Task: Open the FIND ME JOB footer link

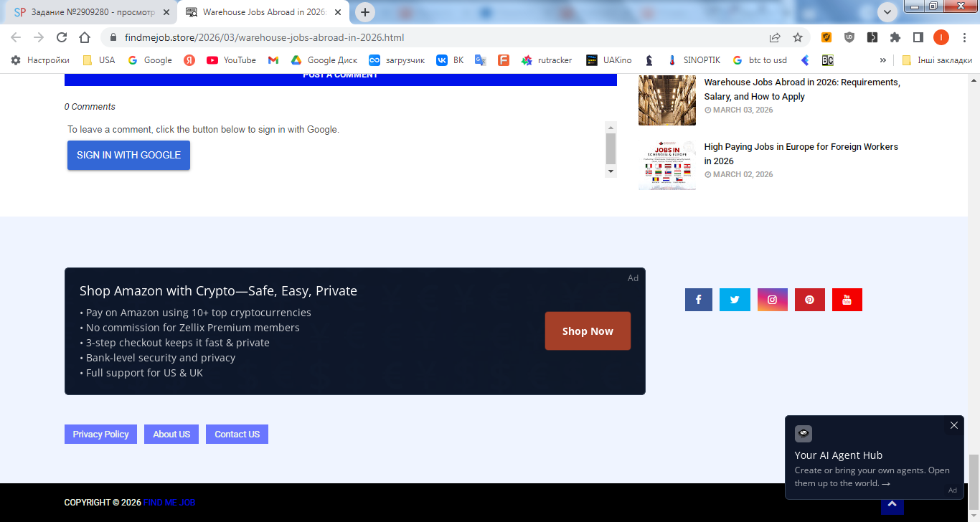Action: coord(169,503)
